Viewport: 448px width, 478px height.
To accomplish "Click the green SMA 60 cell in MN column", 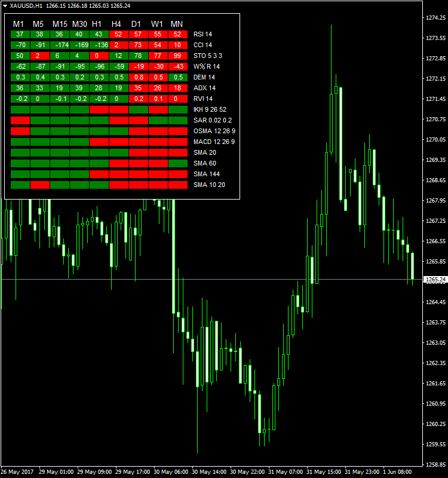I will click(x=178, y=163).
